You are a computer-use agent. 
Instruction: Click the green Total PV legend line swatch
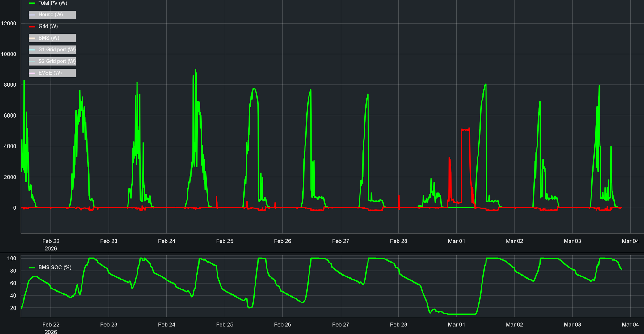[x=32, y=3]
